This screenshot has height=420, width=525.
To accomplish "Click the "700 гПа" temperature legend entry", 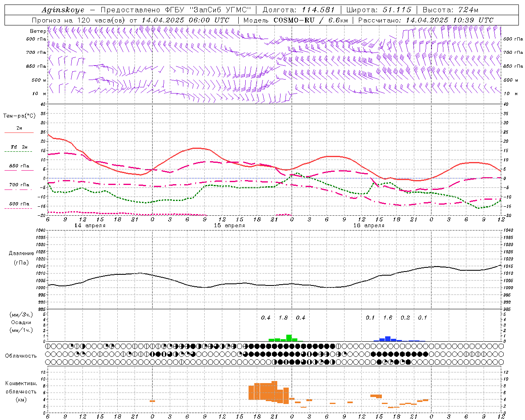I will coord(19,185).
